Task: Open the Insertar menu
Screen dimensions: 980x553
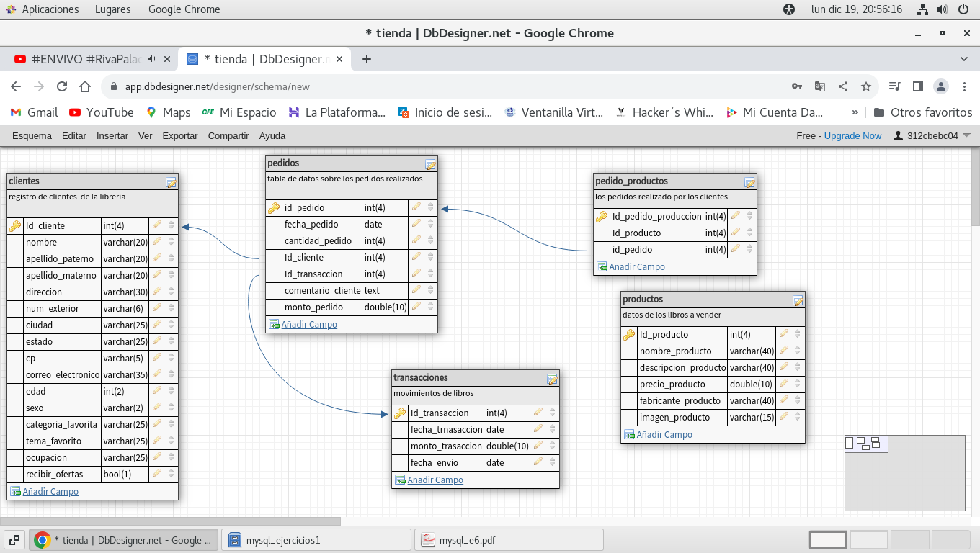Action: 112,135
